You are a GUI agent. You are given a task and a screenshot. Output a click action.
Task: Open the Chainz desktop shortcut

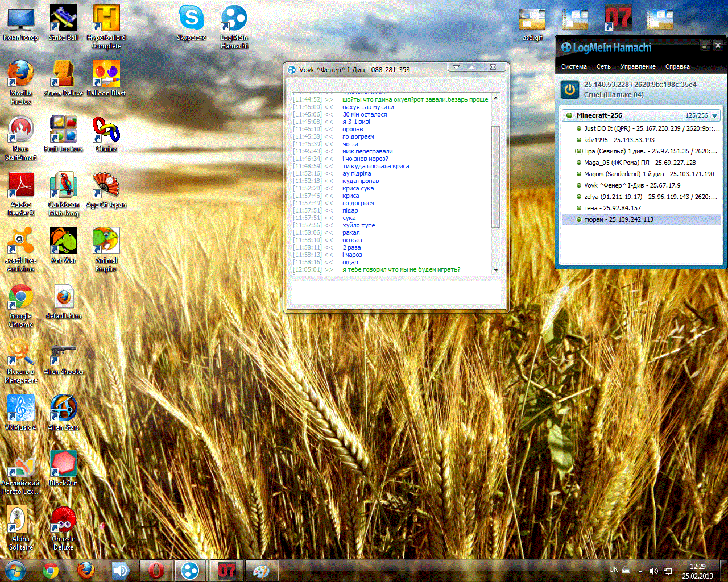[106, 135]
